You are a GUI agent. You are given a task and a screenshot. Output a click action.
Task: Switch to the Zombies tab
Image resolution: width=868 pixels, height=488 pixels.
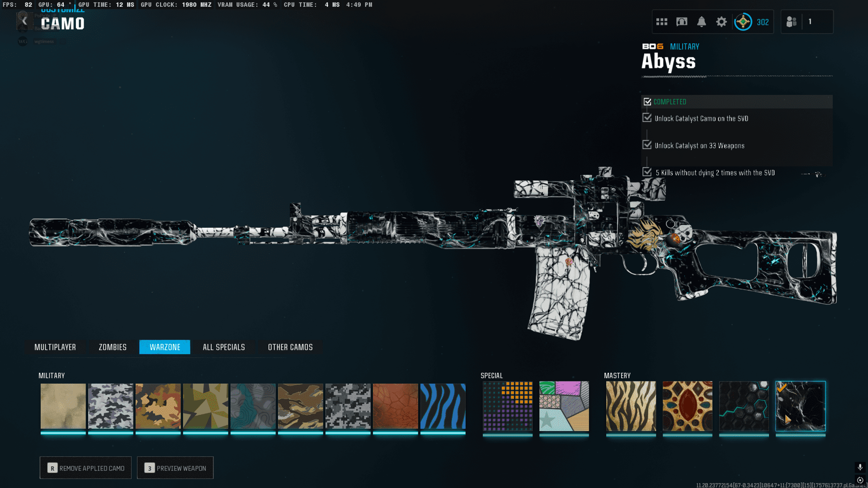point(113,347)
